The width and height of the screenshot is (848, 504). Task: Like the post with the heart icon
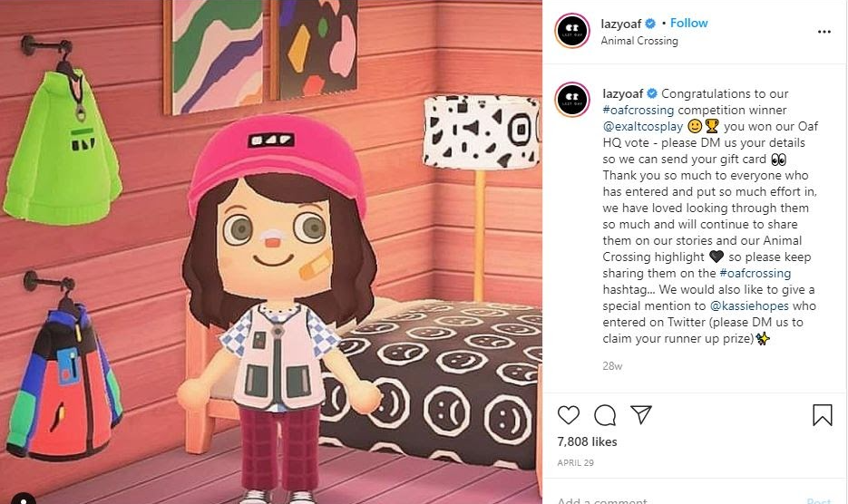click(569, 415)
